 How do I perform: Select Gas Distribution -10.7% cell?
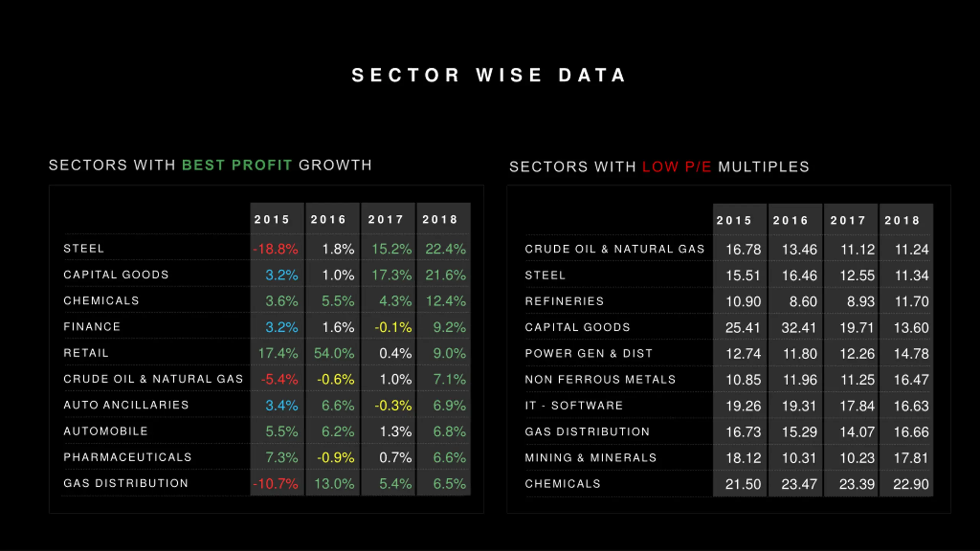276,484
